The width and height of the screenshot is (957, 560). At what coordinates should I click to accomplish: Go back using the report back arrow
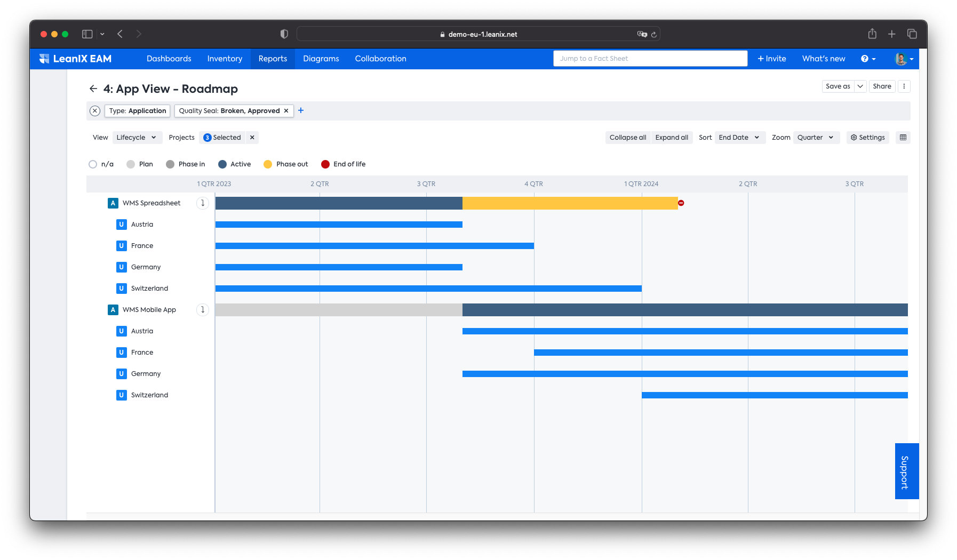point(93,89)
